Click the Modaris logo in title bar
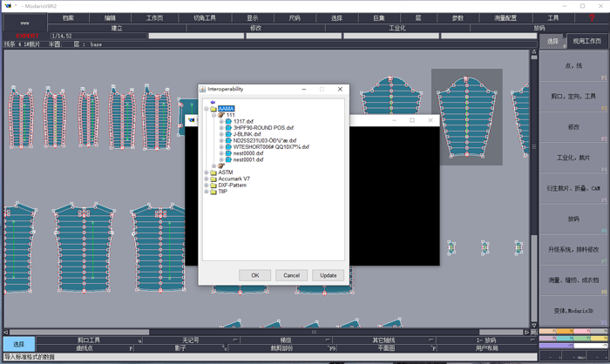This screenshot has height=364, width=610. [8, 6]
